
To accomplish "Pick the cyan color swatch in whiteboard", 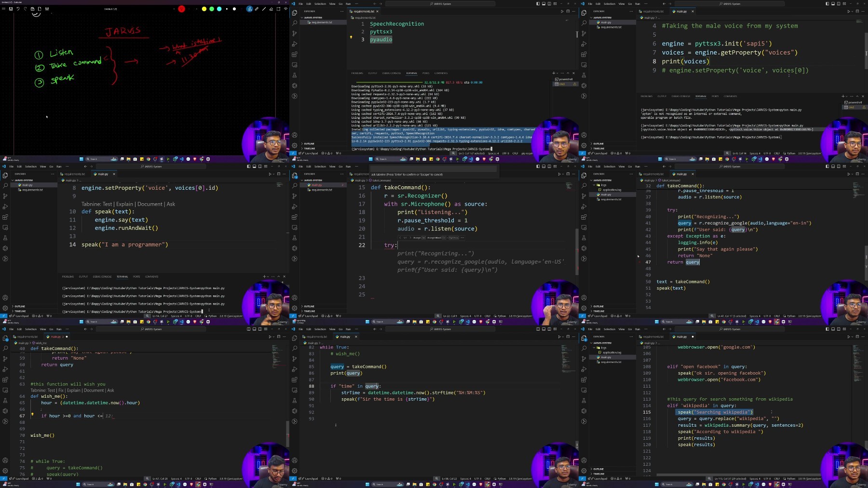I will pos(219,9).
